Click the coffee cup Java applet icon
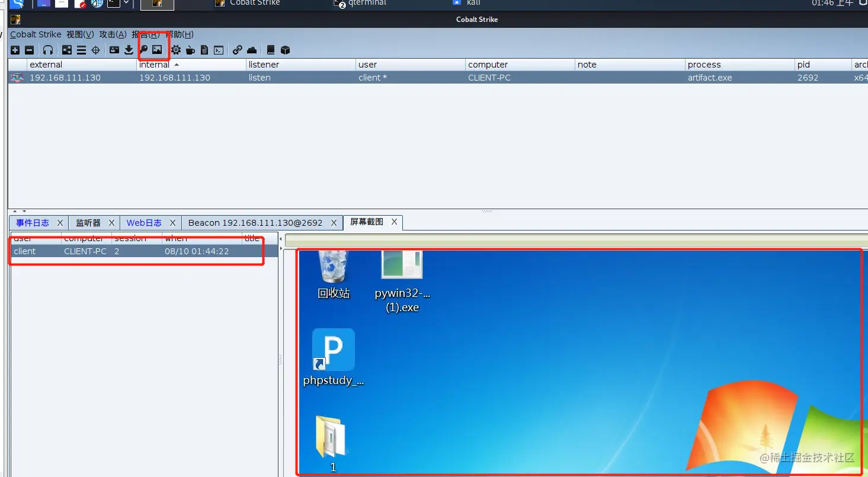Screen dimensions: 868x477 tap(190, 50)
